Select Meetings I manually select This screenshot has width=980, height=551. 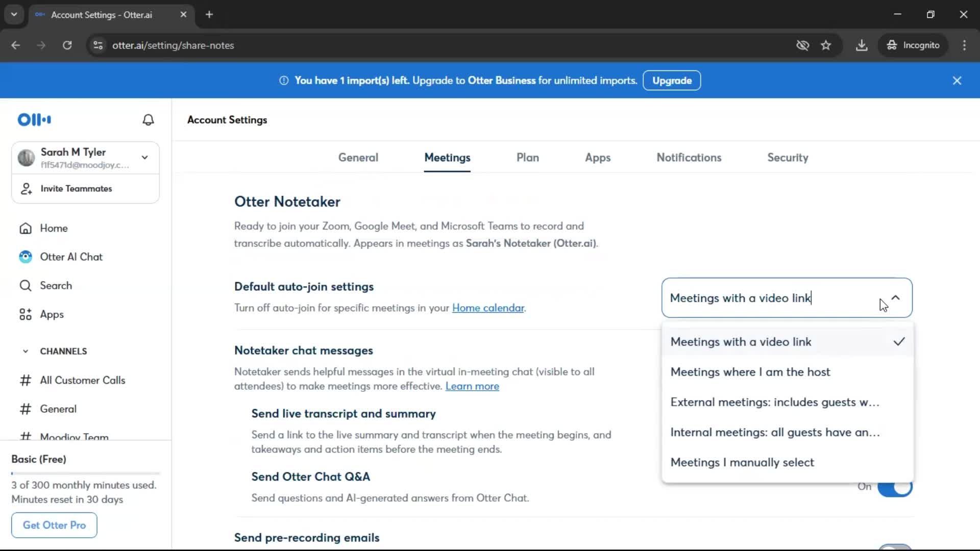[788, 462]
